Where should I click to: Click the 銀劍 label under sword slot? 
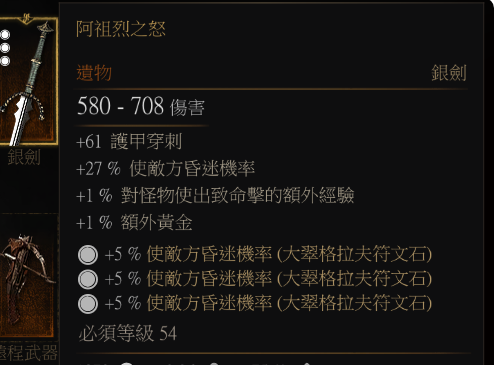pos(24,157)
